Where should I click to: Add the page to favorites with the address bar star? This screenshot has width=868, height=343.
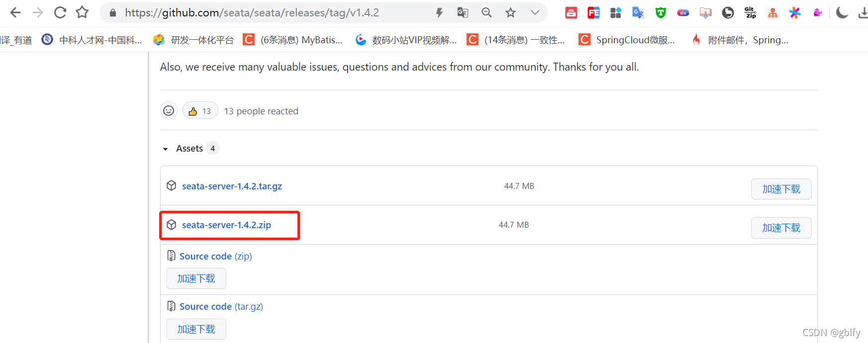pyautogui.click(x=511, y=13)
